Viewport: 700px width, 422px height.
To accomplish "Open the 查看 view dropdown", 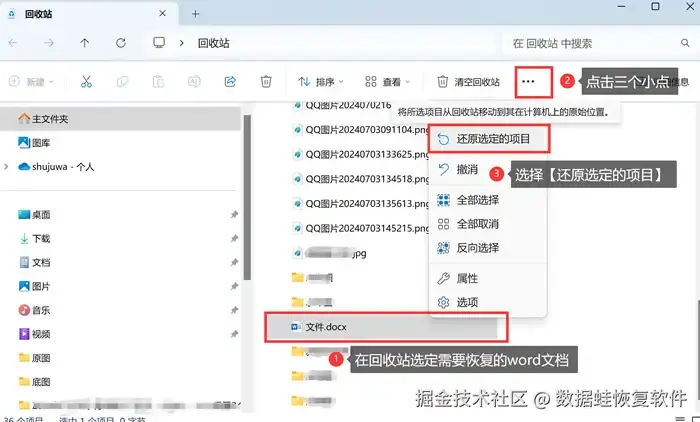I will click(388, 82).
